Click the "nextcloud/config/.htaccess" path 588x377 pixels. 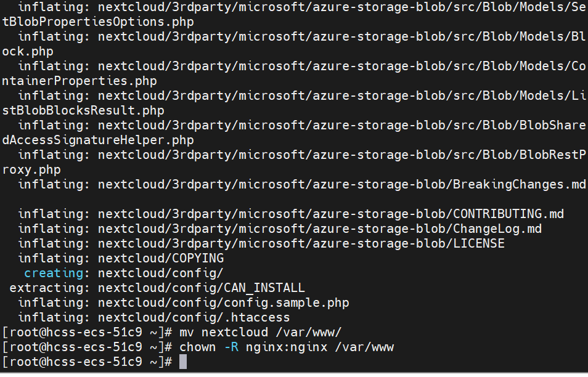(194, 318)
